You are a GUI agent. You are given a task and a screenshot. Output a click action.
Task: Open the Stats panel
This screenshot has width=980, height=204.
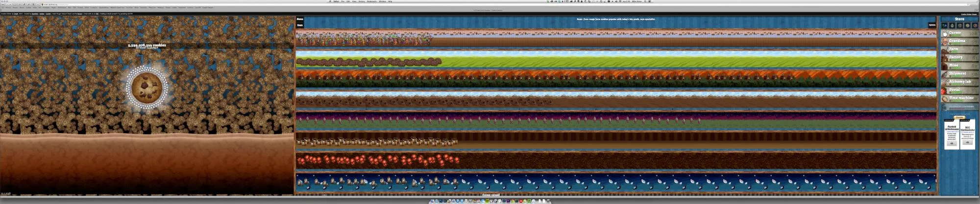pos(300,25)
